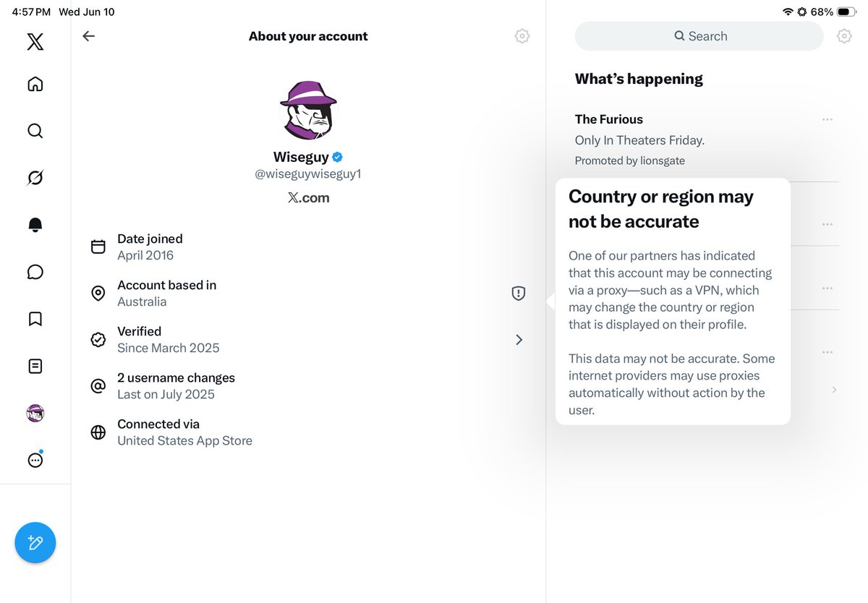This screenshot has width=868, height=603.
Task: Open the Messages chat bubble icon
Action: coord(35,272)
